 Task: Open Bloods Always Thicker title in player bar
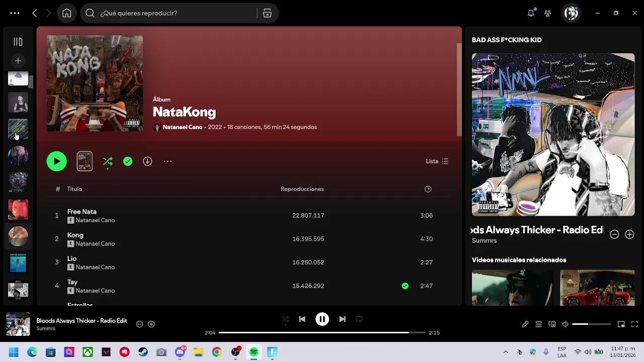82,321
